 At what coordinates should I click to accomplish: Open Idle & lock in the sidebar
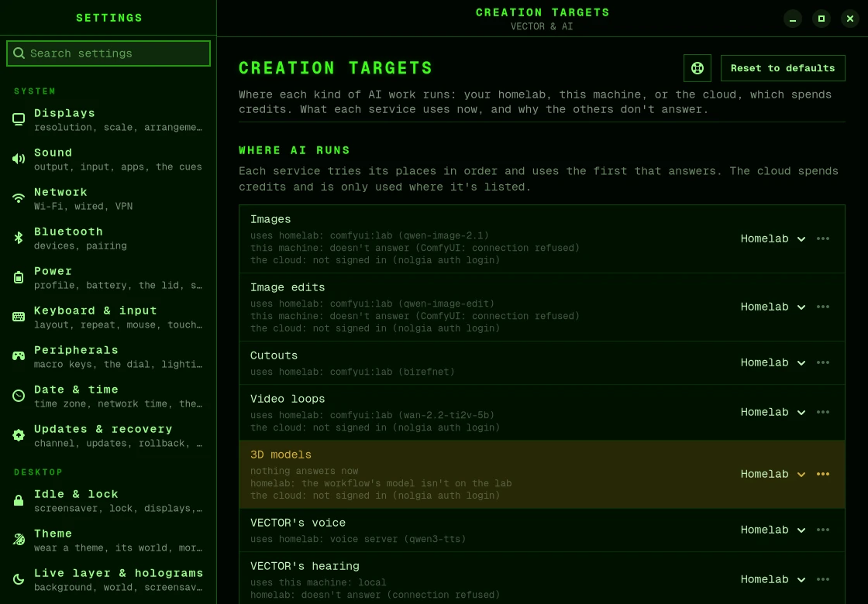coord(108,500)
